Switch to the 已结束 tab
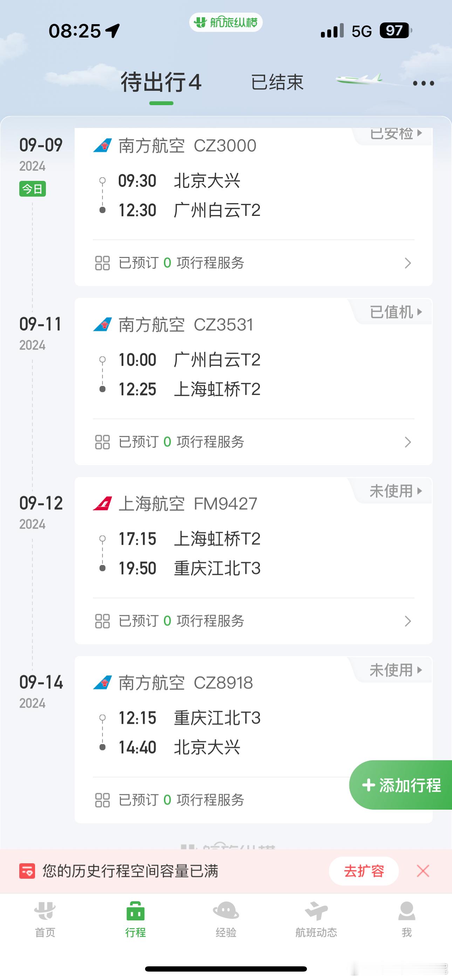452x980 pixels. click(x=277, y=82)
